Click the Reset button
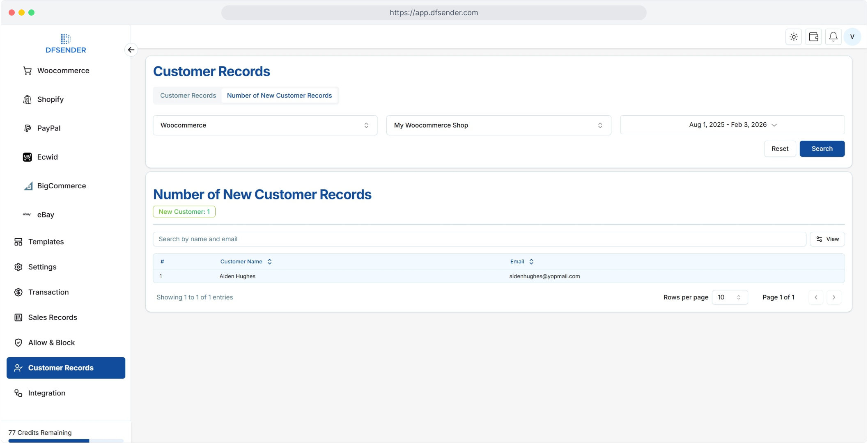 pyautogui.click(x=779, y=149)
